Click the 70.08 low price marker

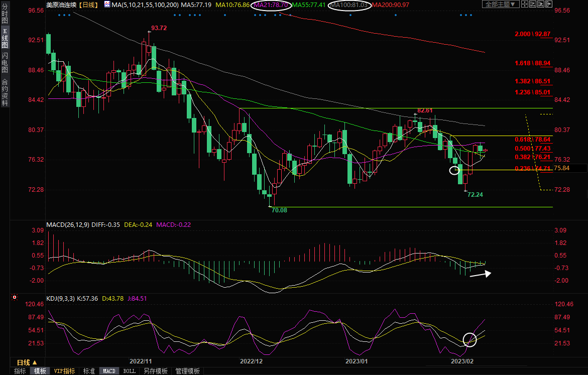279,210
